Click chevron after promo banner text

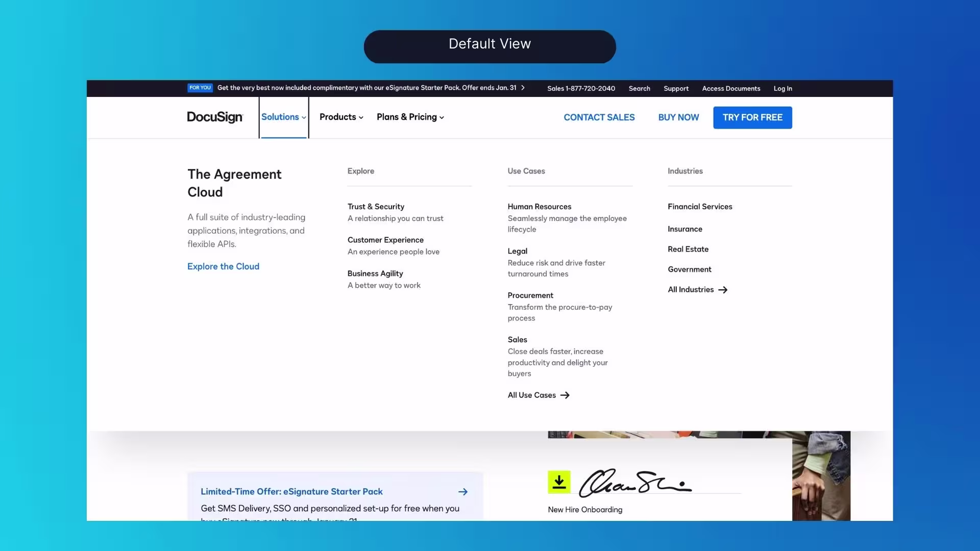pos(523,88)
